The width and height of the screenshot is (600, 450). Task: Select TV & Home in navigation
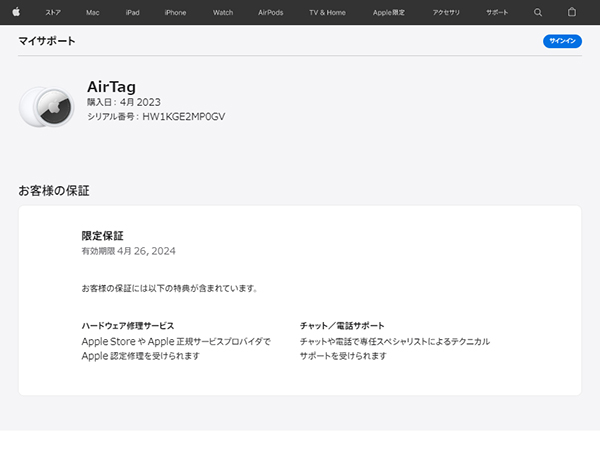327,13
